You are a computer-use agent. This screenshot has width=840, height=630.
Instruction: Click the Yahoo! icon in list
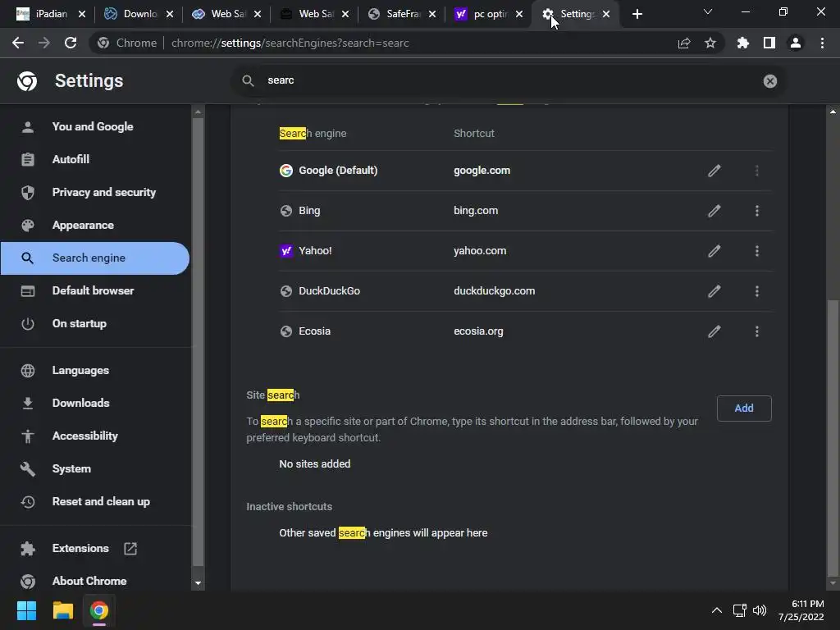click(x=286, y=251)
